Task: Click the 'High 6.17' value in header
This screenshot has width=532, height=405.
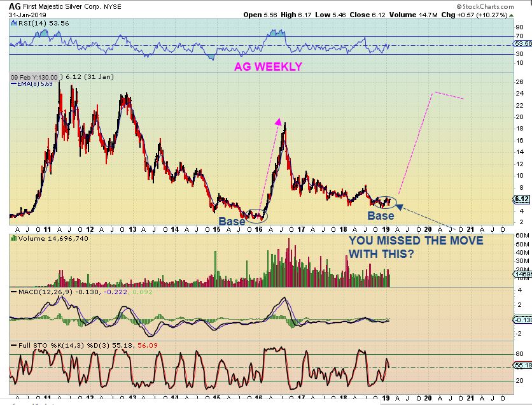Action: (296, 15)
